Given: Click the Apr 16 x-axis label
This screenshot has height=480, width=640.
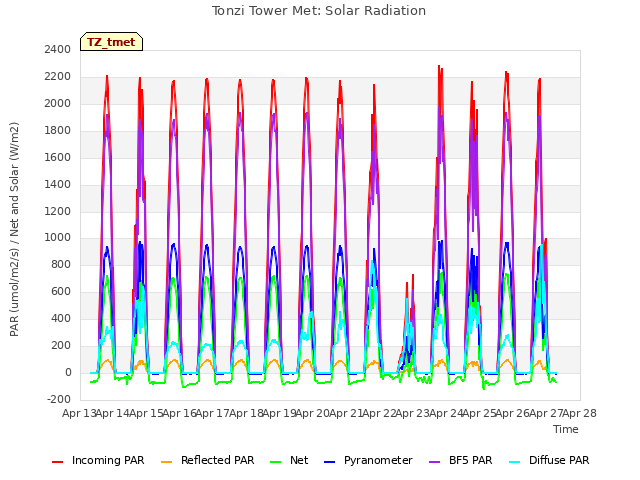Looking at the screenshot, I should (179, 413).
